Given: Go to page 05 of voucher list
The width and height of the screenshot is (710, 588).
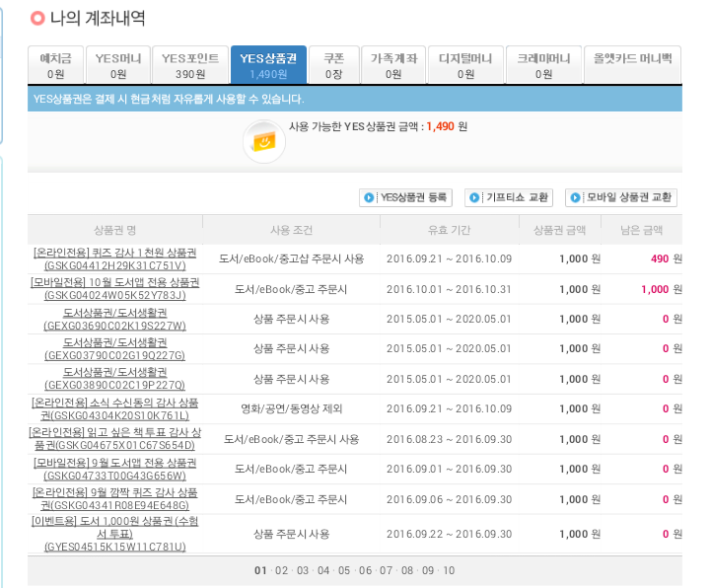Looking at the screenshot, I should point(344,570).
